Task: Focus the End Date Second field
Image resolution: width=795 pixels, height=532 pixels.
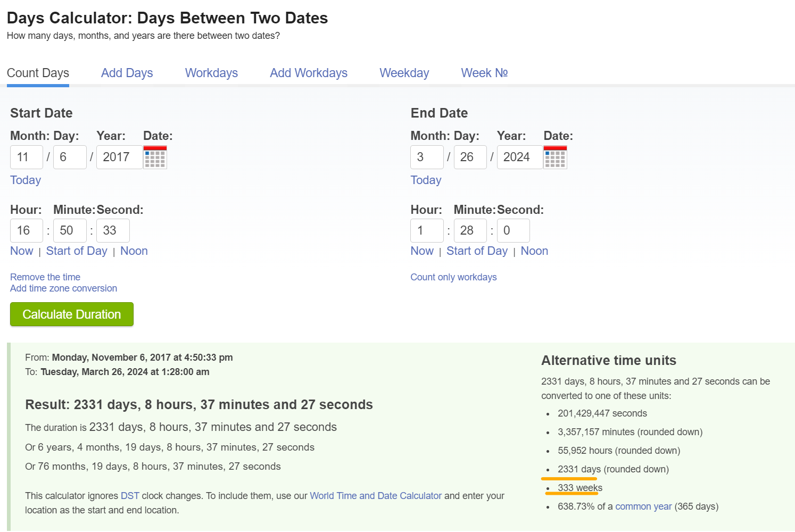Action: (514, 231)
